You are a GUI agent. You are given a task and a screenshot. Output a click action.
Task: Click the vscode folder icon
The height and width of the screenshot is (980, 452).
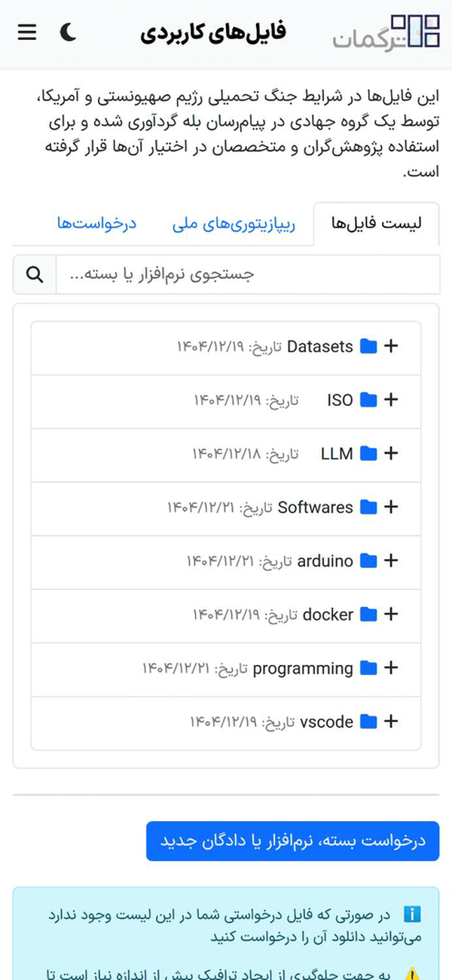pos(368,722)
